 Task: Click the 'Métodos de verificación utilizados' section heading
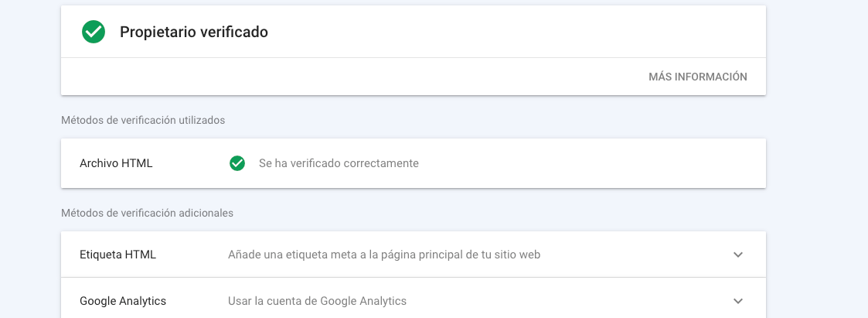click(143, 120)
